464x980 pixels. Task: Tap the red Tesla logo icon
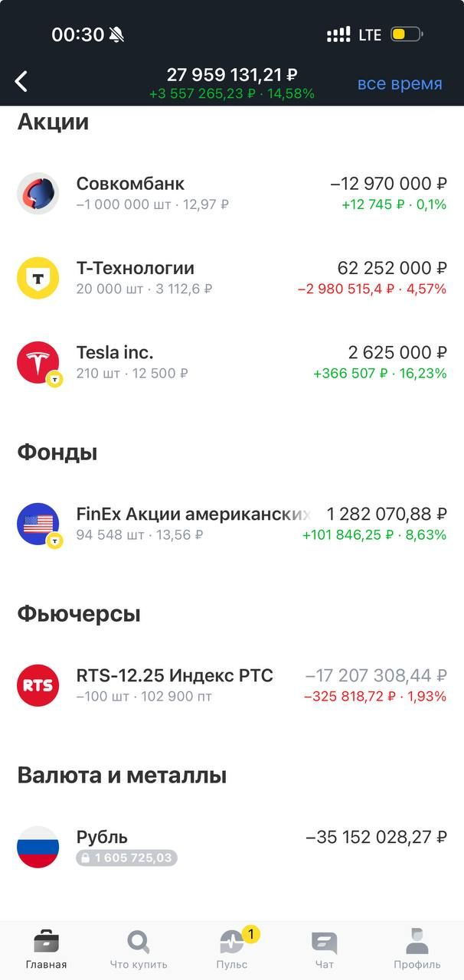pyautogui.click(x=38, y=362)
